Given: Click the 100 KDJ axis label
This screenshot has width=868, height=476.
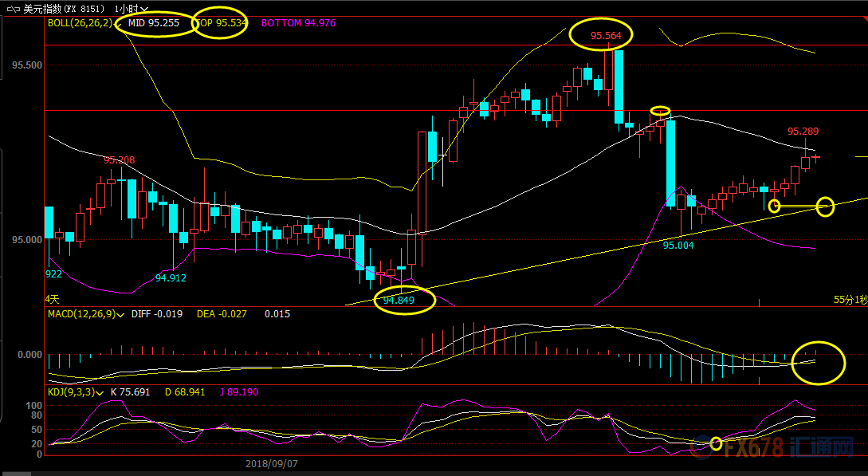Looking at the screenshot, I should point(34,406).
